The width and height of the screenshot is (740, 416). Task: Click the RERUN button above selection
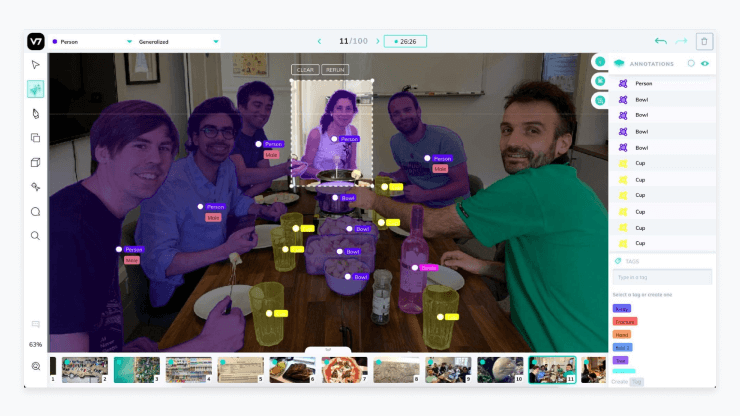point(335,70)
